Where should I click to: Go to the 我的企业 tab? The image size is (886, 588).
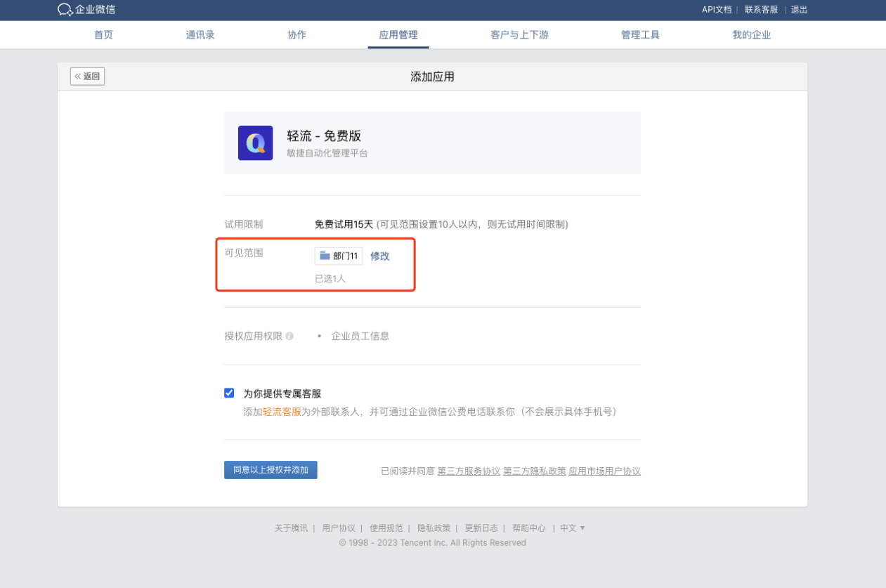click(x=752, y=34)
